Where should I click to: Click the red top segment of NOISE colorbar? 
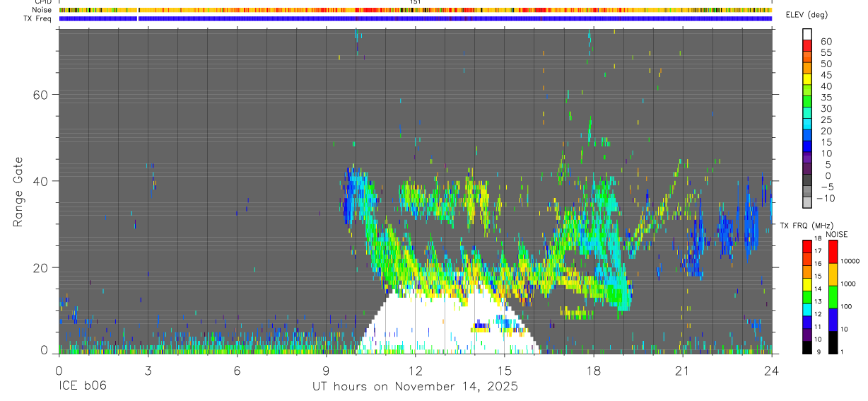pos(833,251)
